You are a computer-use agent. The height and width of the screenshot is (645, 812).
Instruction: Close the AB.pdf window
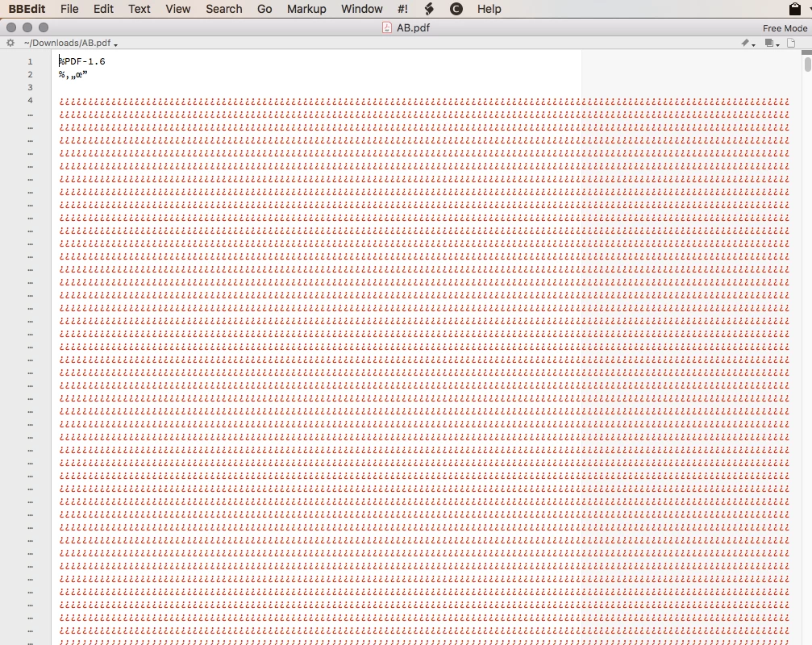click(x=10, y=27)
